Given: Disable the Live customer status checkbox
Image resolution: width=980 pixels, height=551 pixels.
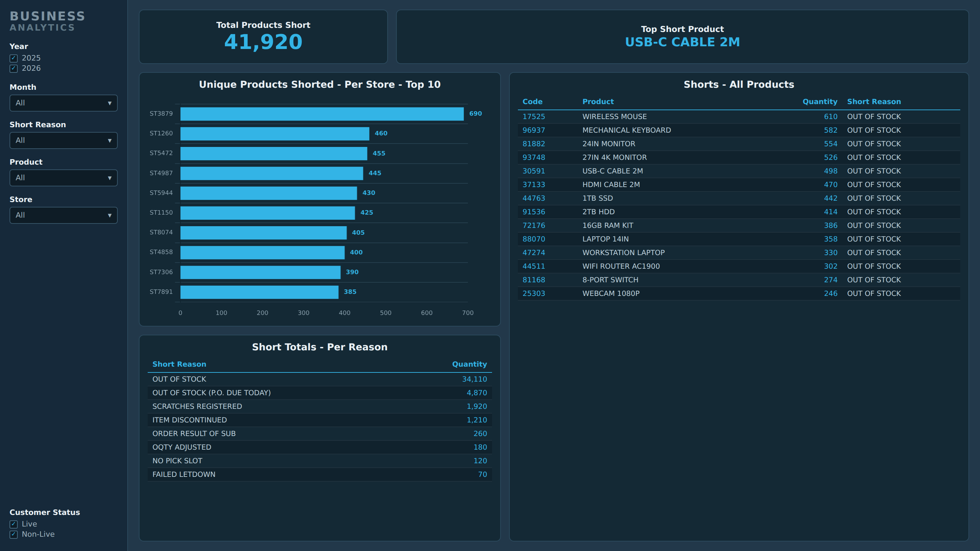Looking at the screenshot, I should pos(14,524).
